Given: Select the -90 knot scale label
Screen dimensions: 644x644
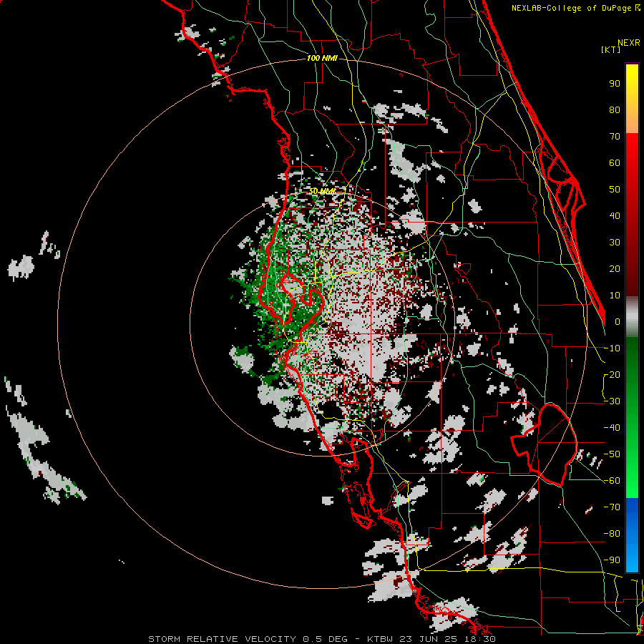Looking at the screenshot, I should click(612, 560).
